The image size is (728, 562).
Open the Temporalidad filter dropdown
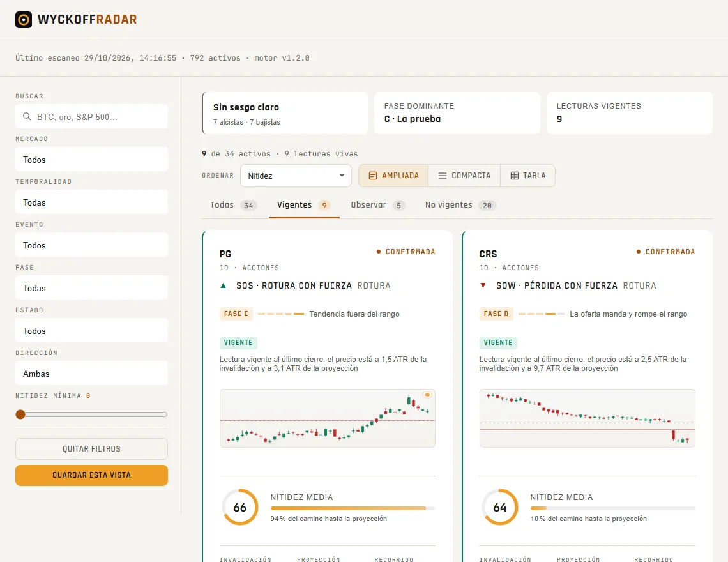91,202
